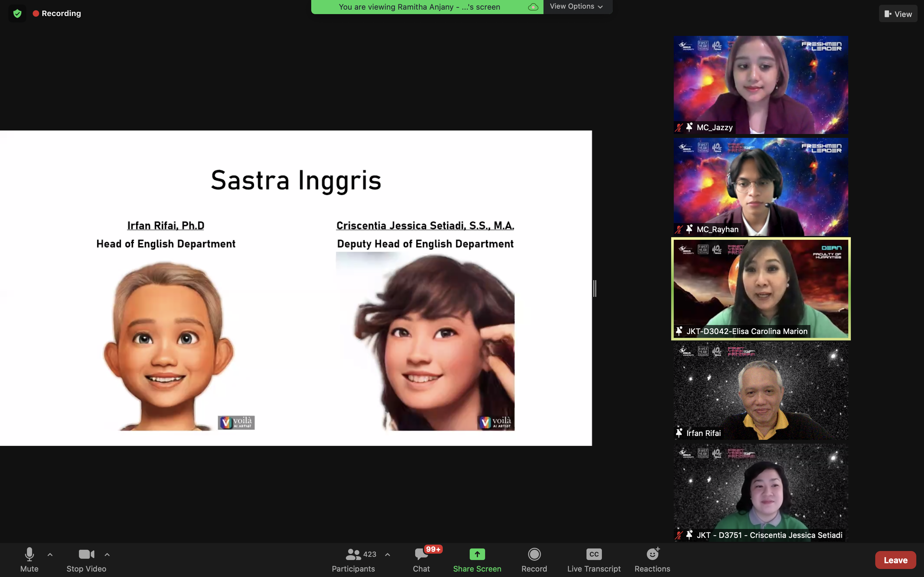Click the Record icon
The width and height of the screenshot is (924, 577).
(x=534, y=554)
